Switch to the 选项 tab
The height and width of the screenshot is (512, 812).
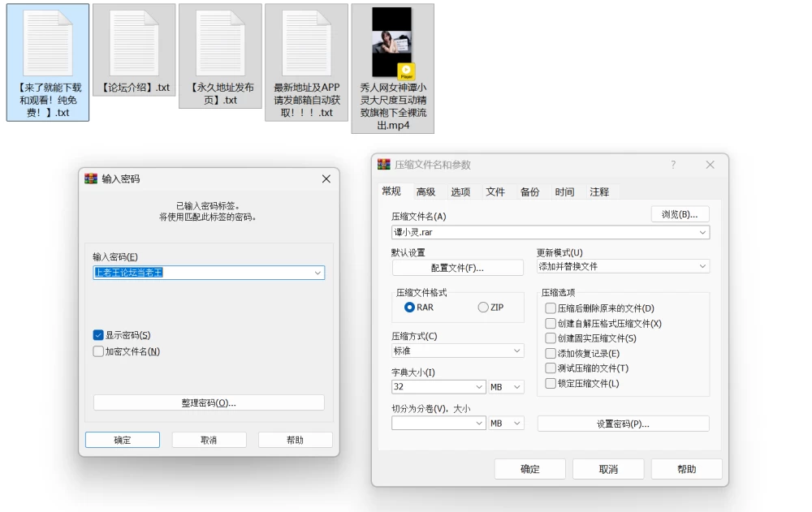pyautogui.click(x=461, y=192)
